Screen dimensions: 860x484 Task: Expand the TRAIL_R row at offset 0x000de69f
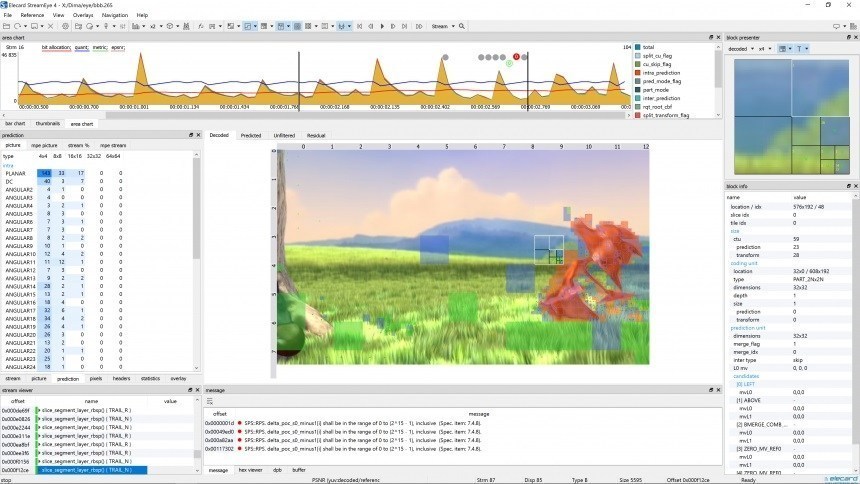pos(39,410)
